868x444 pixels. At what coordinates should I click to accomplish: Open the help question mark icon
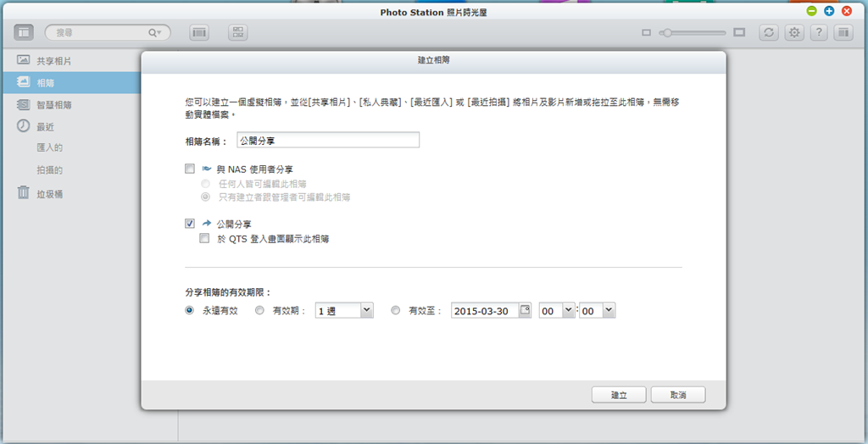coord(819,33)
